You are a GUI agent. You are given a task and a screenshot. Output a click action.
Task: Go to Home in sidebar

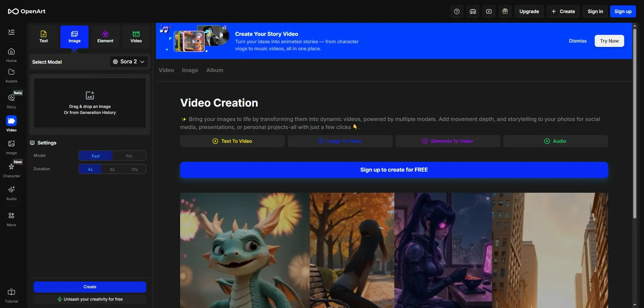pos(11,55)
